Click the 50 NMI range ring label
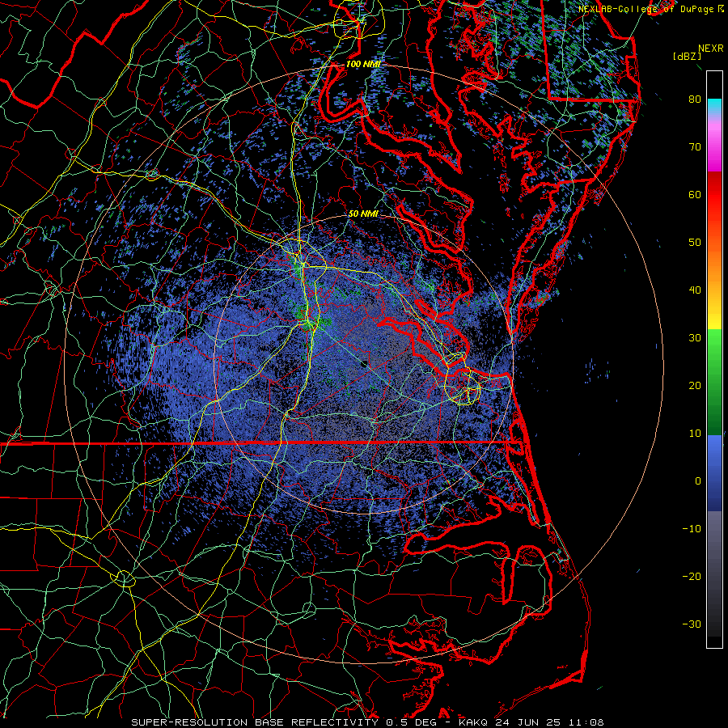The image size is (728, 728). [363, 214]
